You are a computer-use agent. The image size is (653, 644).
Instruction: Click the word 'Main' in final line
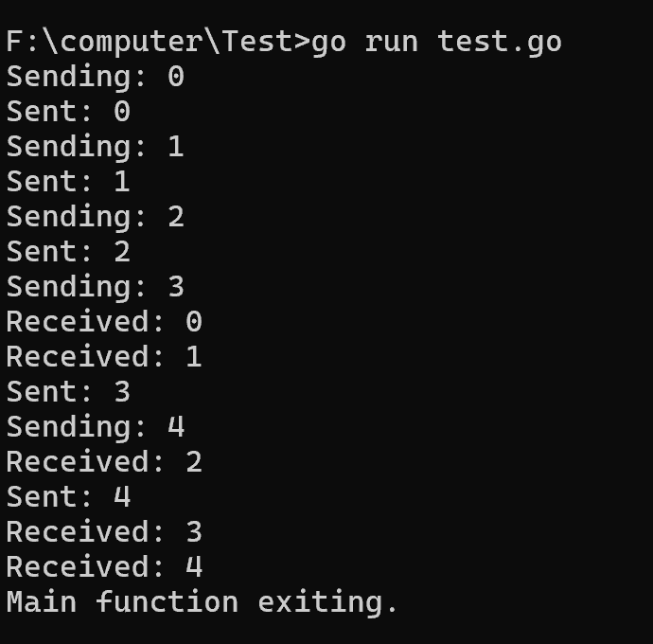pyautogui.click(x=42, y=602)
